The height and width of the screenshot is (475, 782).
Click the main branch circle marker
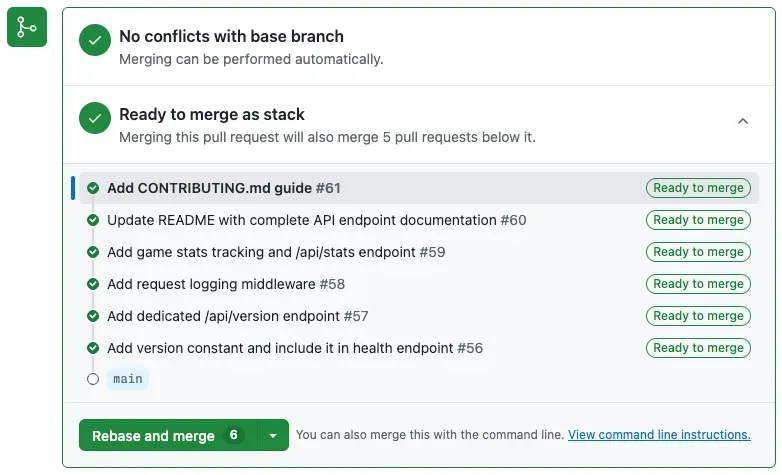point(93,379)
